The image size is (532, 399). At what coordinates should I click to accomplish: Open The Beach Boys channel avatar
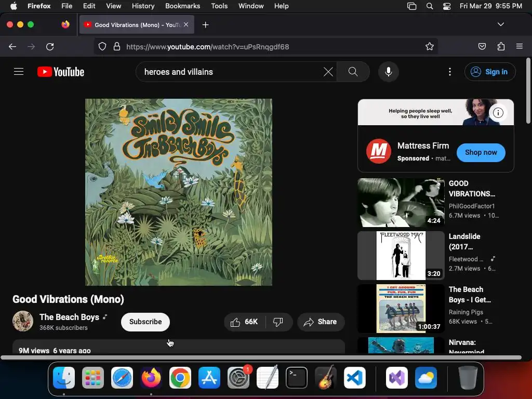click(23, 321)
